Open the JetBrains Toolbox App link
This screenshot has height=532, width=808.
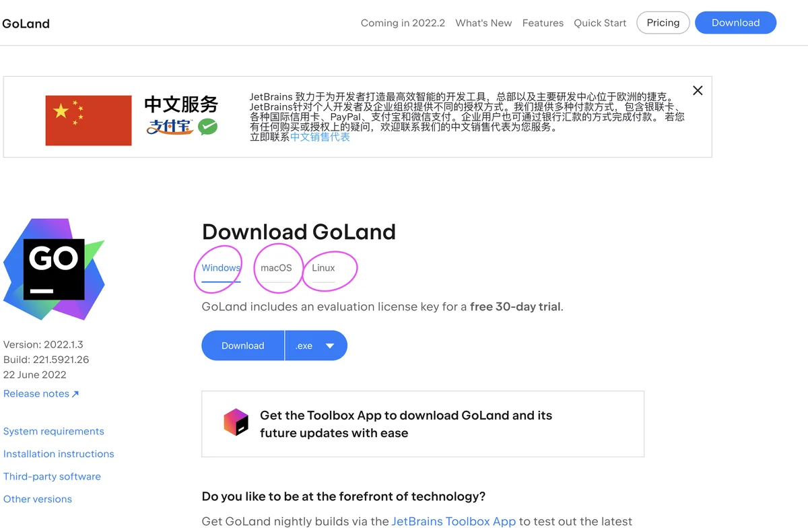pyautogui.click(x=454, y=521)
